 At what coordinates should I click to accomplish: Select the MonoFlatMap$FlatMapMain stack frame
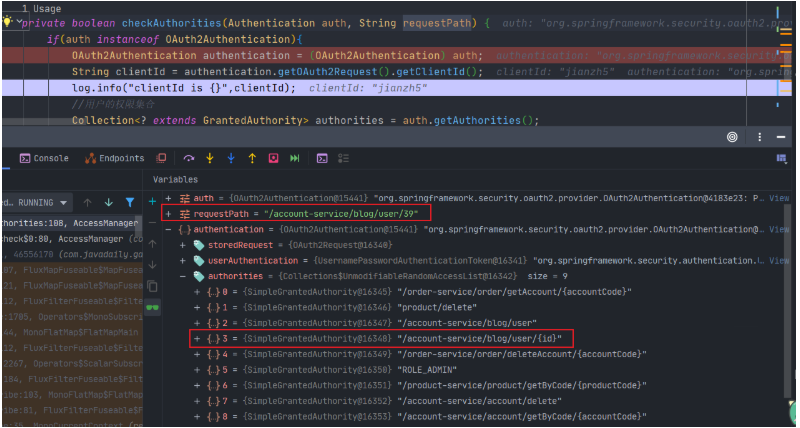click(x=72, y=332)
